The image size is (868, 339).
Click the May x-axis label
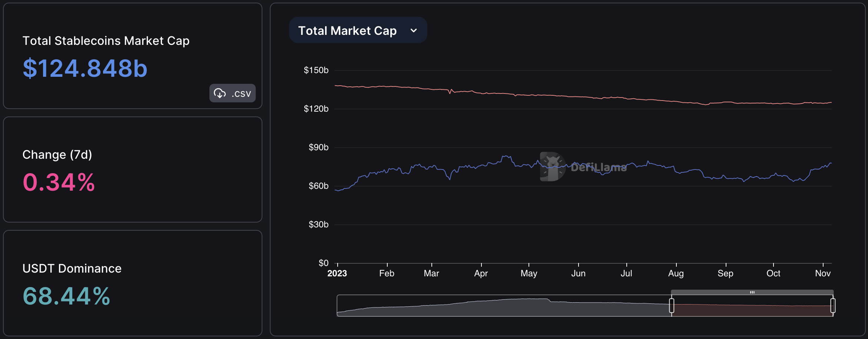point(529,273)
